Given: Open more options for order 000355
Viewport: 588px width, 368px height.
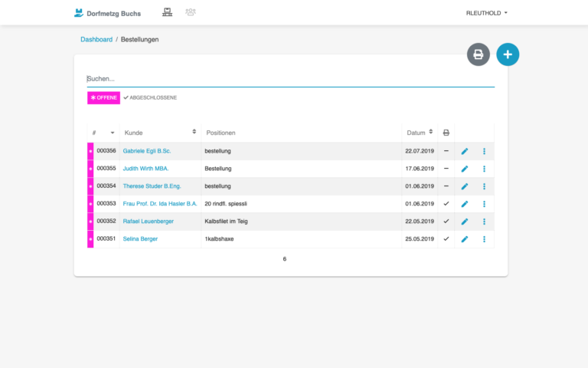Looking at the screenshot, I should click(484, 169).
